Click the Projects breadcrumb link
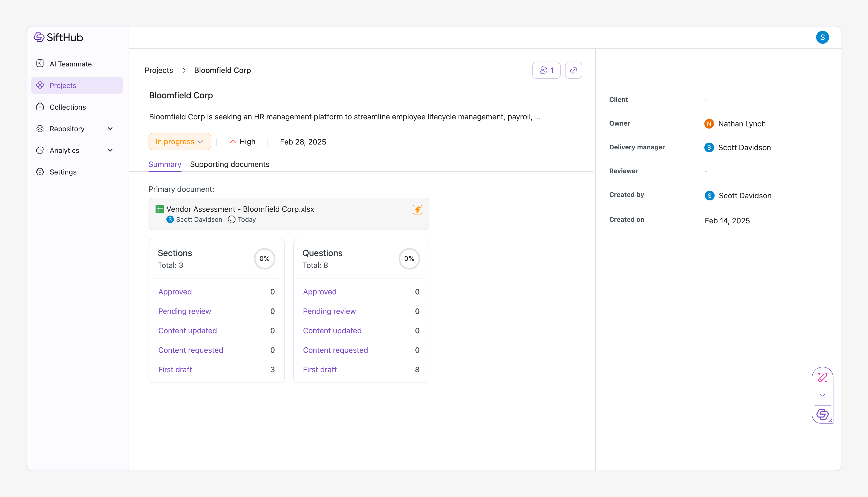Viewport: 868px width, 497px height. click(159, 70)
